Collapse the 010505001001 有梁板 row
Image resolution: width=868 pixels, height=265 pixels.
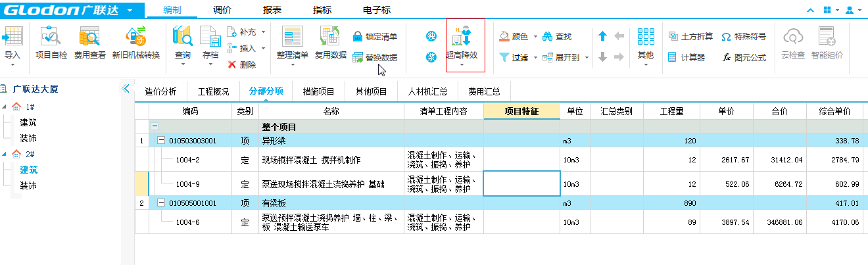click(162, 204)
